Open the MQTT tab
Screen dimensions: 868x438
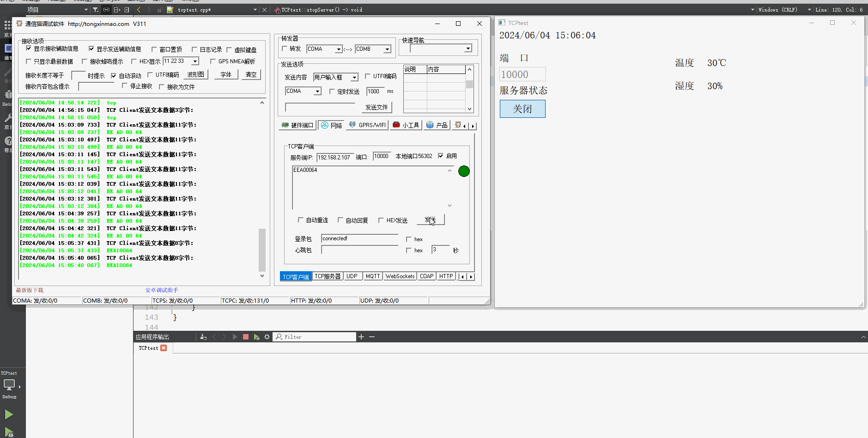pyautogui.click(x=373, y=276)
